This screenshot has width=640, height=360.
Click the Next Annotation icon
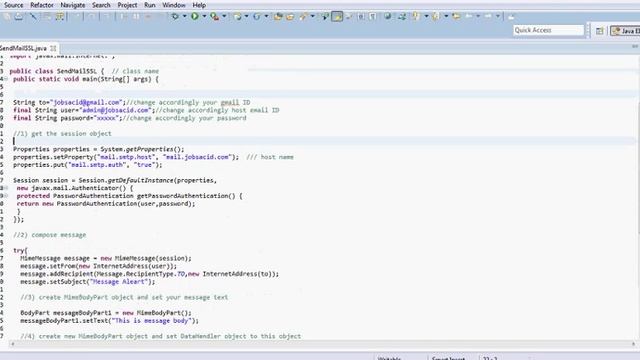click(416, 16)
